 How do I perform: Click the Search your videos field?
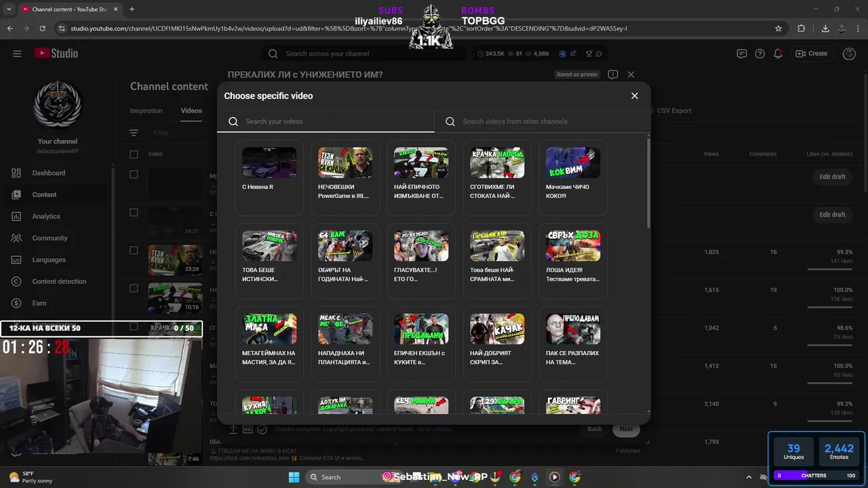tap(325, 121)
